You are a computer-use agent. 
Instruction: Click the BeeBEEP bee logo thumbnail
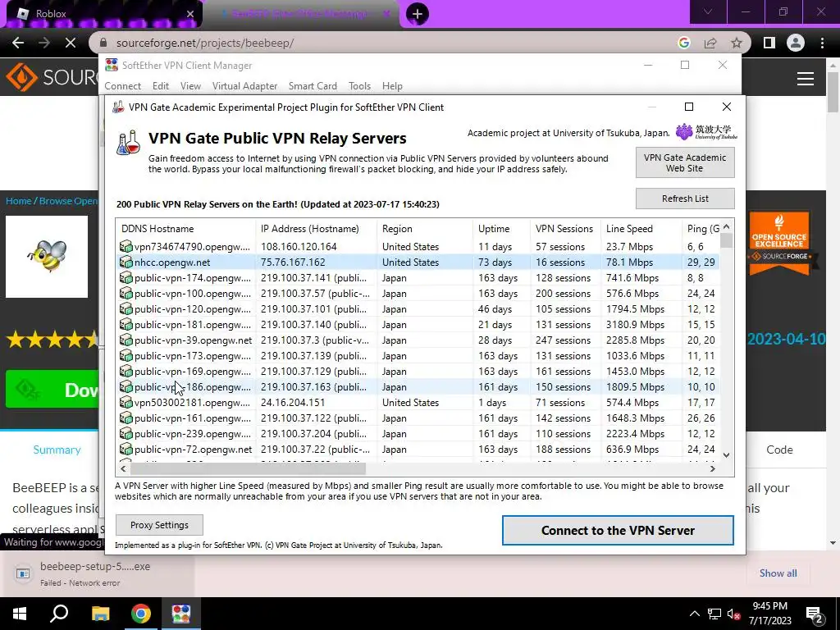47,257
